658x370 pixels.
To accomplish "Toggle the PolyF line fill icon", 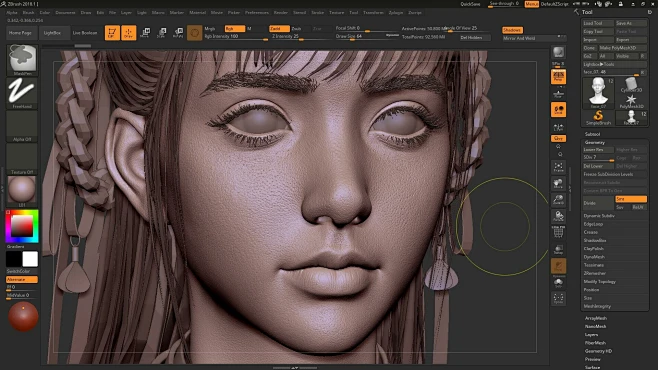I will point(559,232).
